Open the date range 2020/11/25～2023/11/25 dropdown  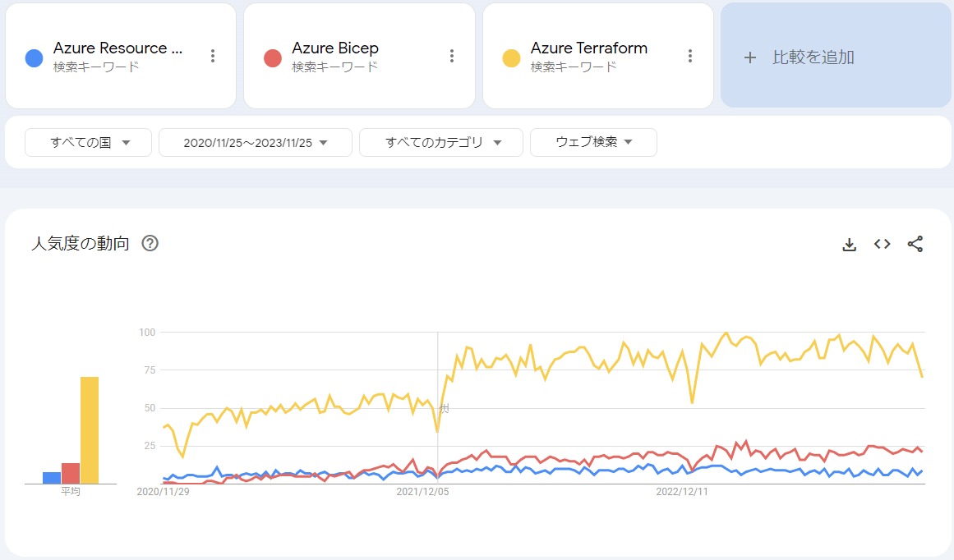tap(256, 142)
